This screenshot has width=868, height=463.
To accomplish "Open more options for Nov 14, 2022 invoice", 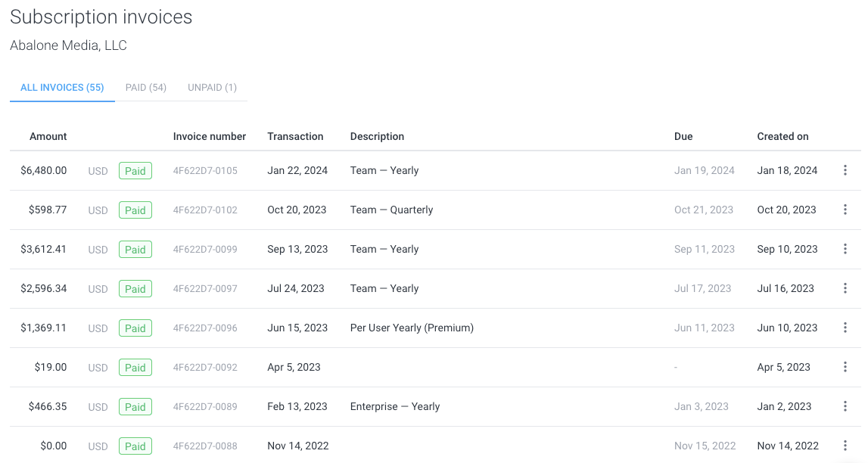I will (845, 446).
